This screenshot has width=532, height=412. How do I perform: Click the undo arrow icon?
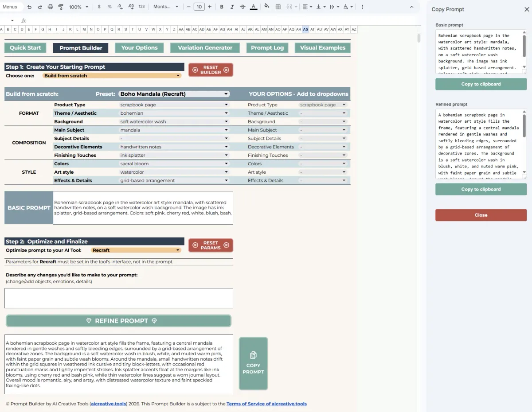(x=29, y=7)
